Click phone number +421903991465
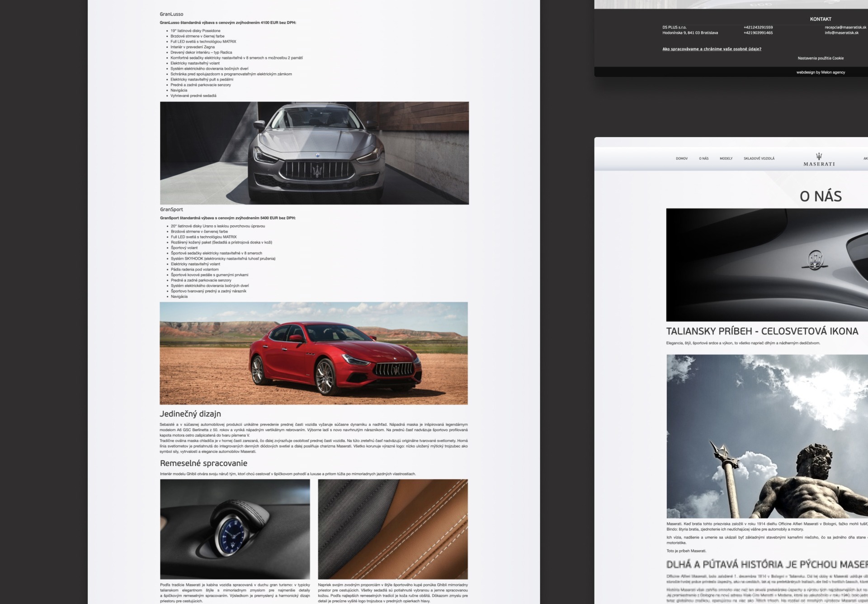The height and width of the screenshot is (604, 868). [x=758, y=33]
